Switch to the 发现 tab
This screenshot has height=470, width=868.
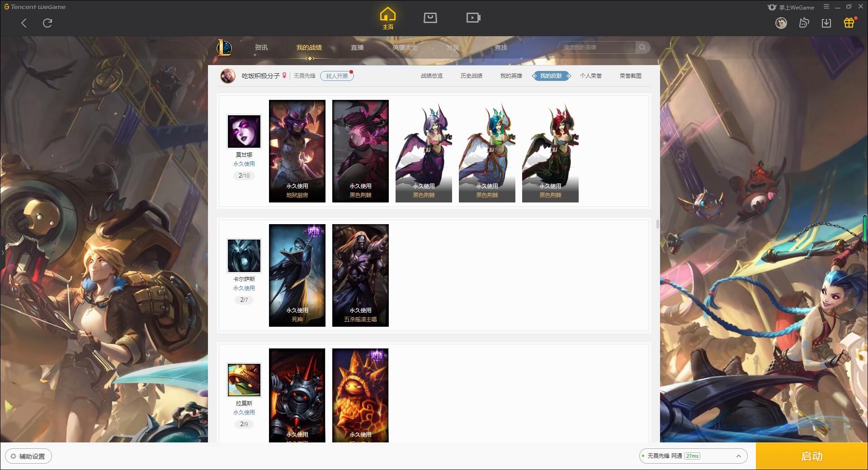[453, 47]
